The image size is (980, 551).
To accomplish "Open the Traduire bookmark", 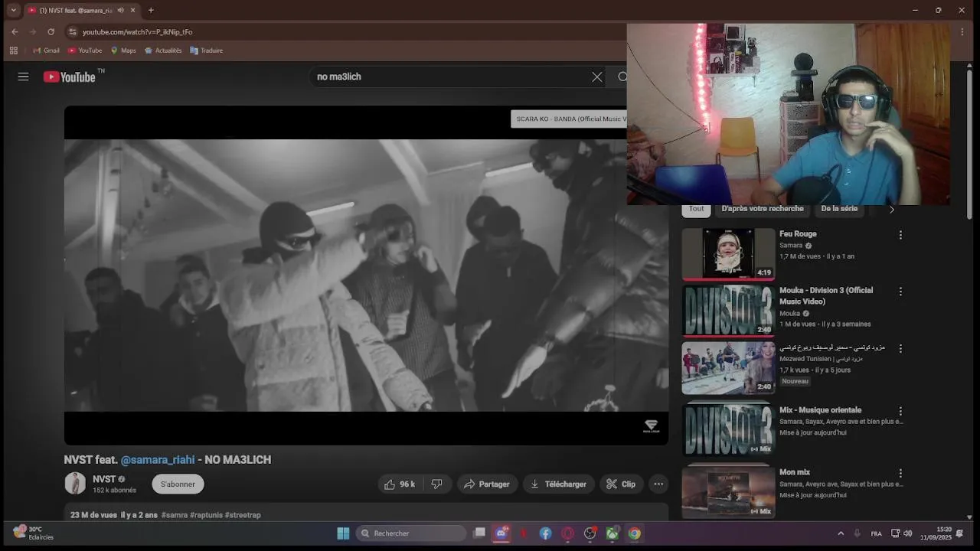I will pyautogui.click(x=207, y=51).
